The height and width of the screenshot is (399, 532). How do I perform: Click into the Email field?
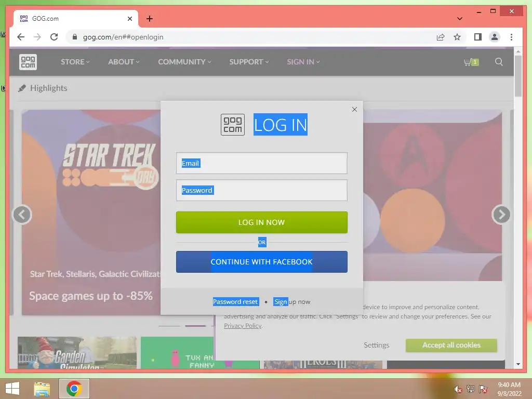(x=262, y=163)
